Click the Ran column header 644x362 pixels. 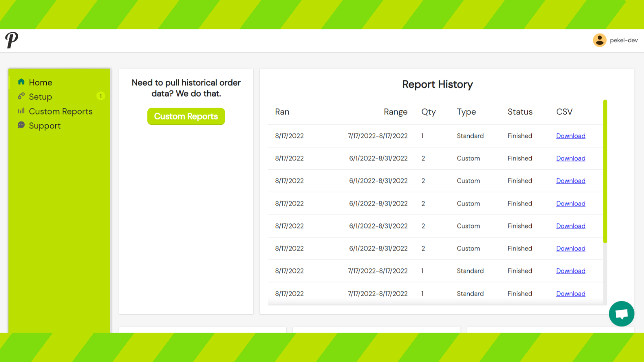coord(282,112)
